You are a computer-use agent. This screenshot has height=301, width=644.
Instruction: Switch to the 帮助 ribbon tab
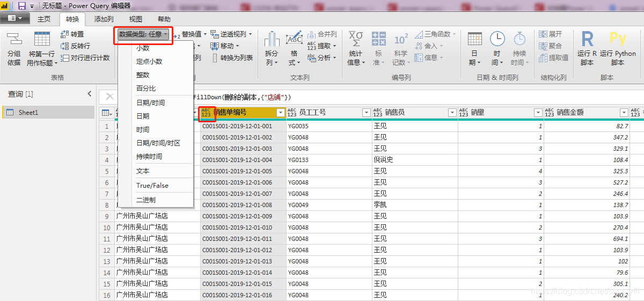pyautogui.click(x=164, y=19)
